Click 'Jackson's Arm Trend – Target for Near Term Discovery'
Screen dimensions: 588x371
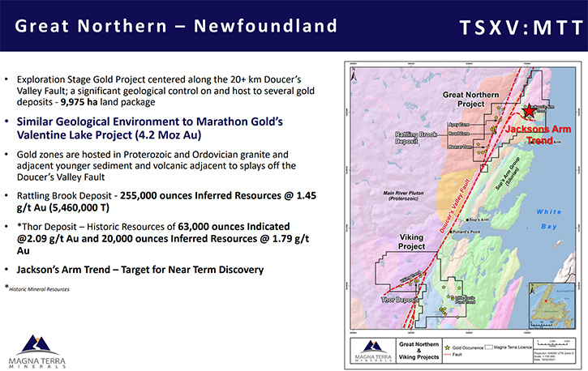click(139, 270)
